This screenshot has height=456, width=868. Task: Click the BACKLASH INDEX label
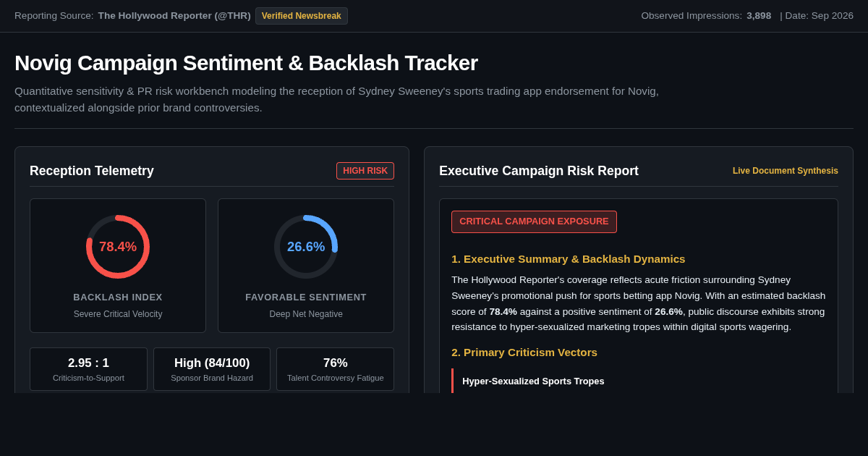coord(118,297)
